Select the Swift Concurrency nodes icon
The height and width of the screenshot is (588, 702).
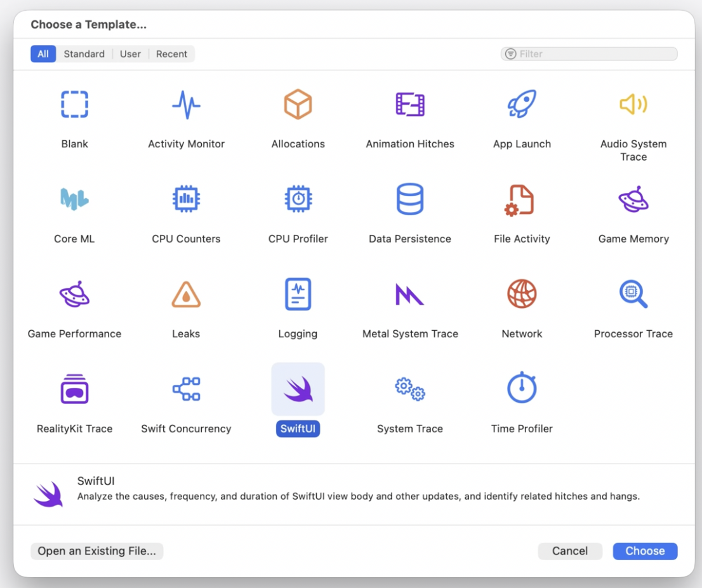point(186,389)
